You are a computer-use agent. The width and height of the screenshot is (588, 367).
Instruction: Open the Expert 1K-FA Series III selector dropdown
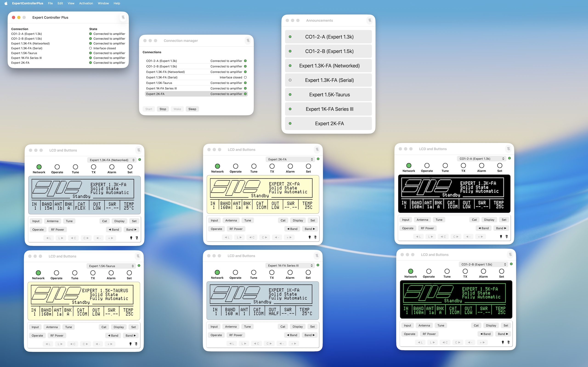pos(290,266)
